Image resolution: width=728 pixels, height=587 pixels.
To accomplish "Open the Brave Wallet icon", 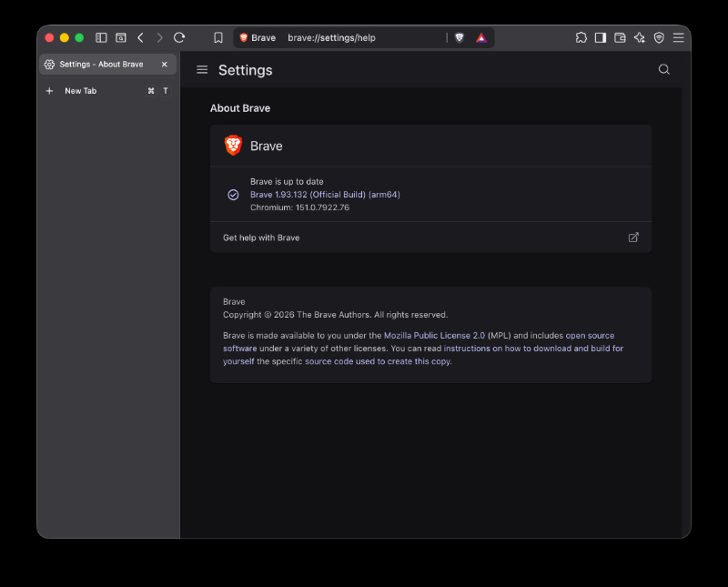I will pos(620,37).
